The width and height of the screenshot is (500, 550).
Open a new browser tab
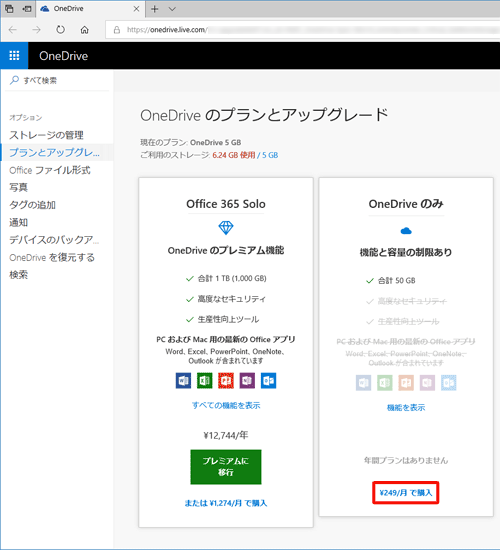[x=154, y=9]
